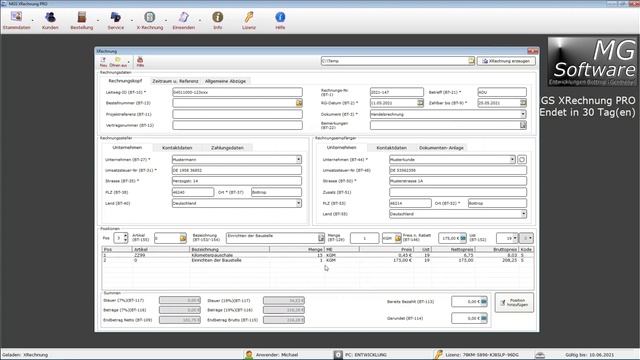This screenshot has height=360, width=640.
Task: Expand recipient Unternehmen Musterkunde dropdown
Action: (x=512, y=160)
